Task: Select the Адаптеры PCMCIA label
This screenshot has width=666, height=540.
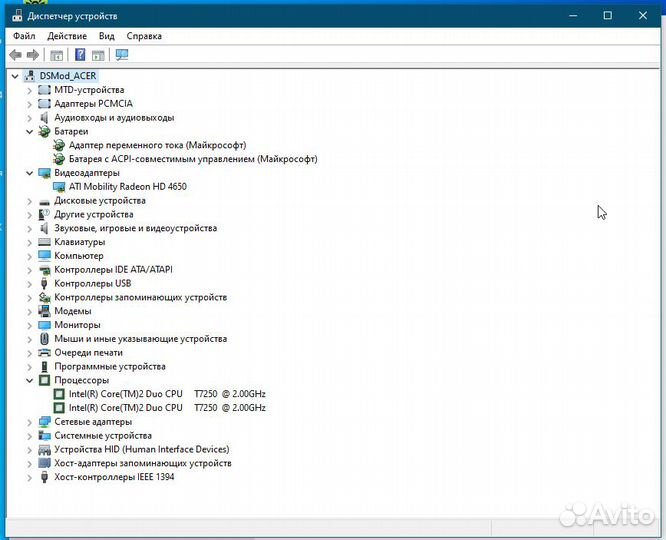Action: coord(93,104)
